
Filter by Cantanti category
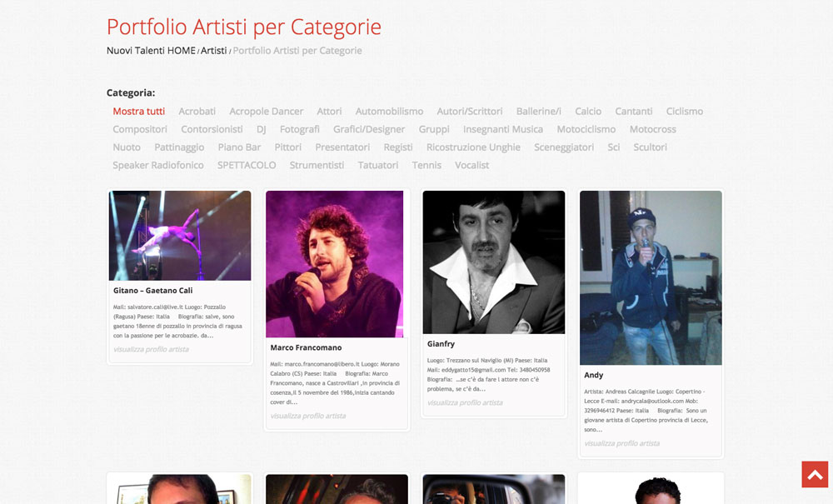coord(633,112)
